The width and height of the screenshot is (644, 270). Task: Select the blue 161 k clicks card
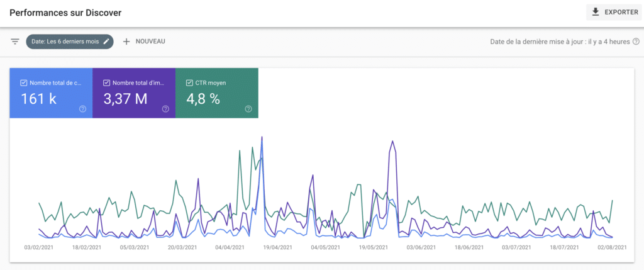pos(52,93)
